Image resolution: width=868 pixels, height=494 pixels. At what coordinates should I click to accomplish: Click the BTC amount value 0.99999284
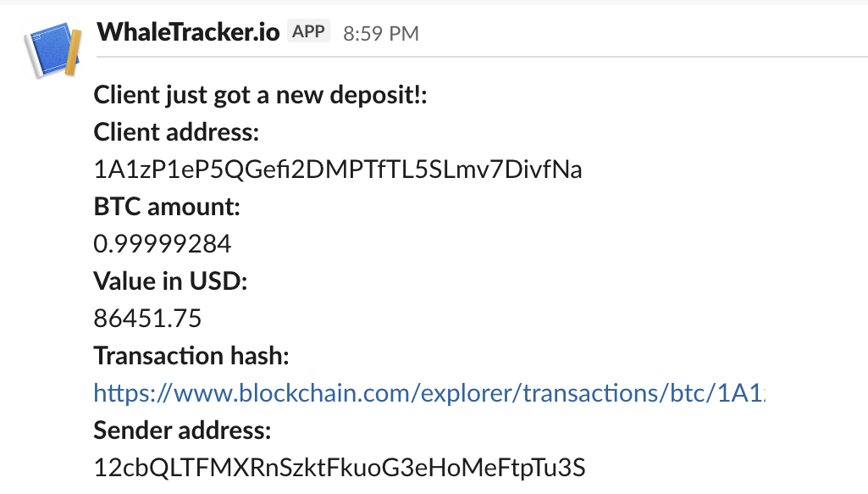163,244
